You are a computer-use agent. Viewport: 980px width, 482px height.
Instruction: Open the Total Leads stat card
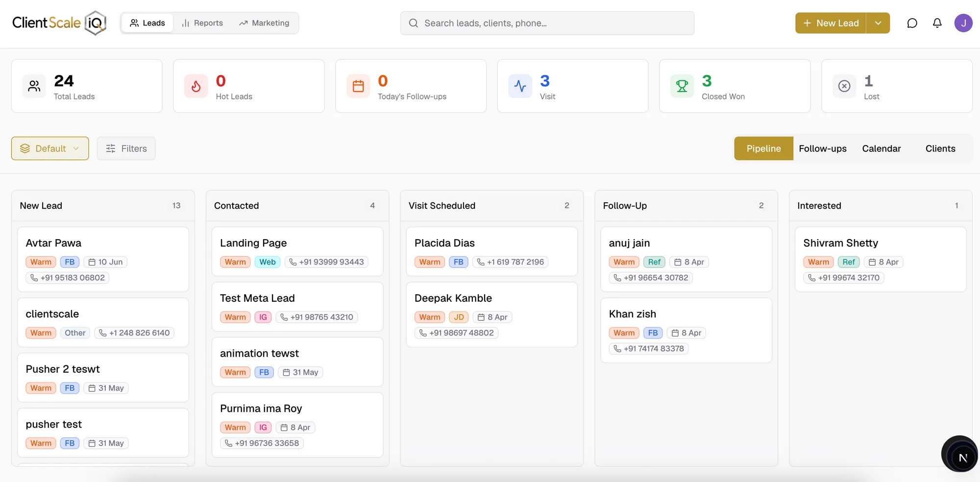coord(87,86)
